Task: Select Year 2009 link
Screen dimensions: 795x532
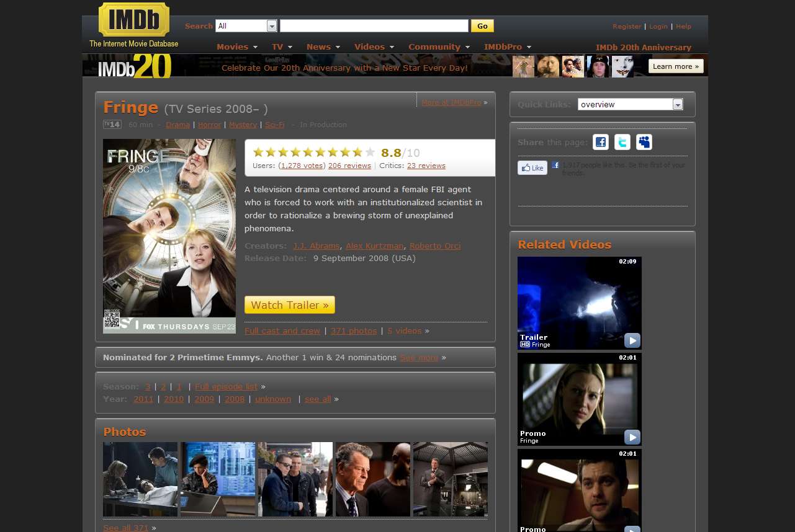Action: coord(204,399)
